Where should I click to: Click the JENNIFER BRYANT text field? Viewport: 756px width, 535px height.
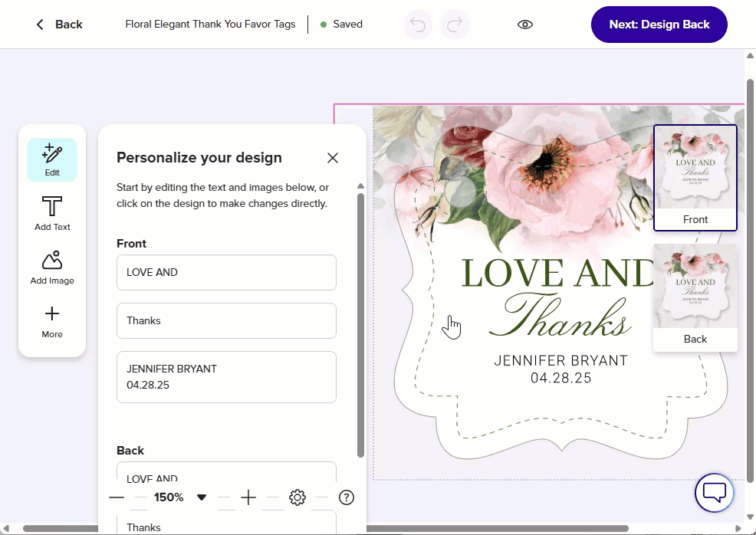[x=226, y=376]
